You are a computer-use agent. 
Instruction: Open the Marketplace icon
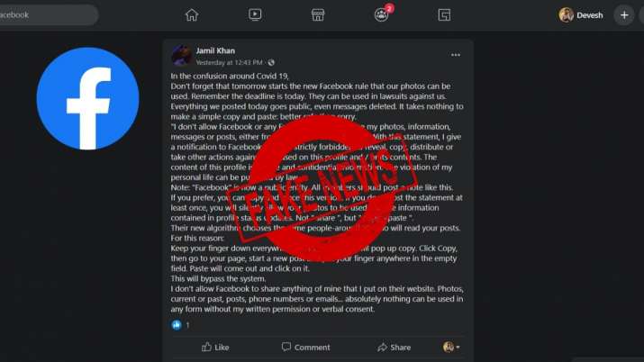[x=317, y=15]
